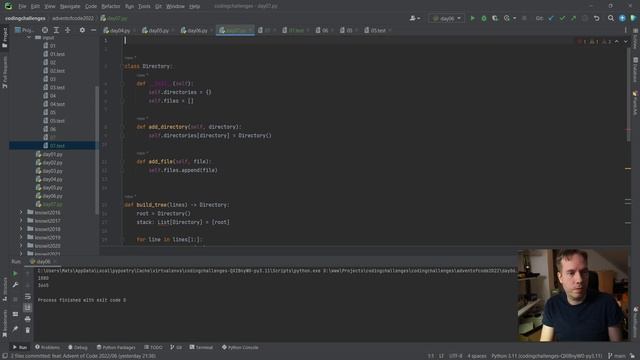Pin the Run tab with pin icon
The height and width of the screenshot is (360, 640).
click(15, 329)
